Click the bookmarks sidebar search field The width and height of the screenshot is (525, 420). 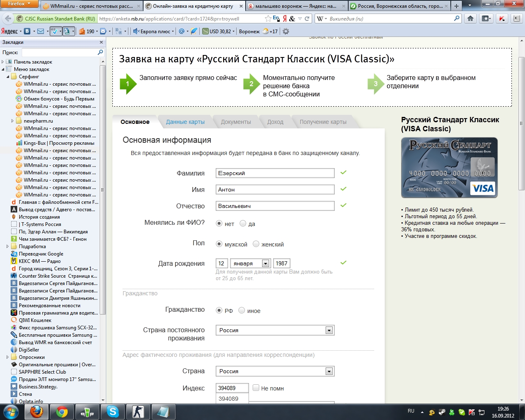coord(59,52)
